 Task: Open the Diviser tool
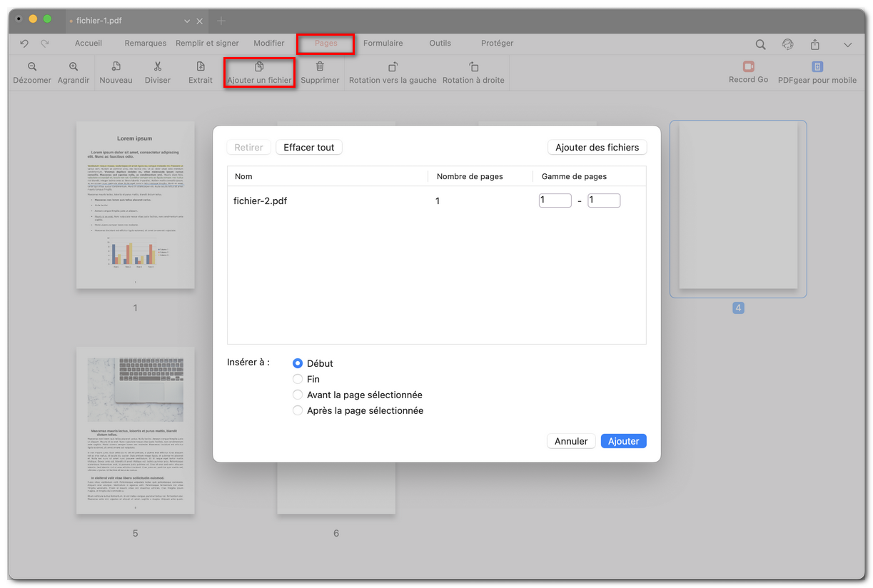(x=157, y=71)
